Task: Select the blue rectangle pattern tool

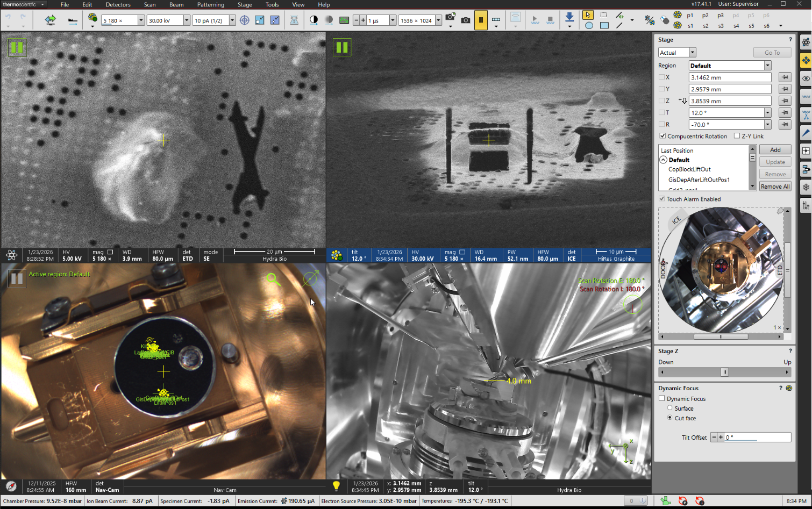Action: (x=604, y=25)
